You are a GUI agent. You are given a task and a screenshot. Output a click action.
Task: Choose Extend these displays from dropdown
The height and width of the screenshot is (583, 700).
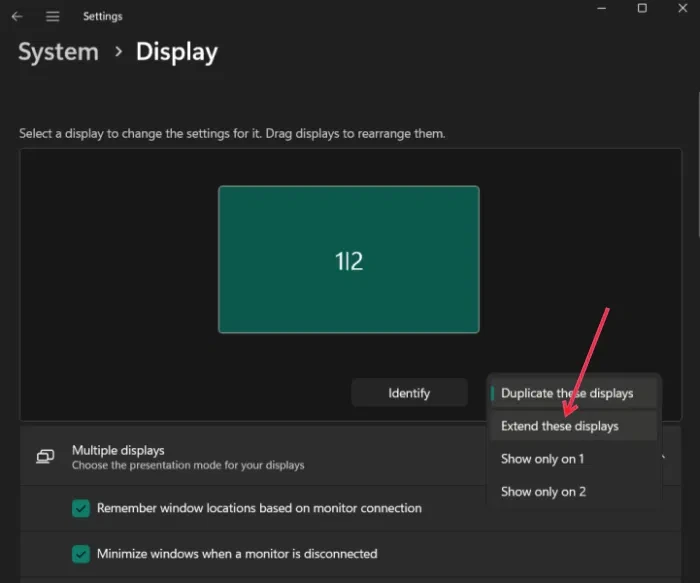[560, 426]
